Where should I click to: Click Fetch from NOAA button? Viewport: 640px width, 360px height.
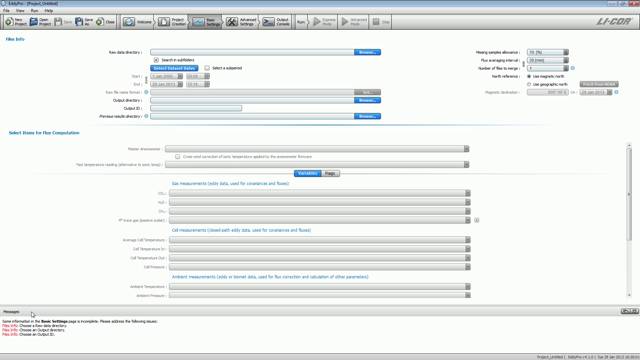[599, 84]
